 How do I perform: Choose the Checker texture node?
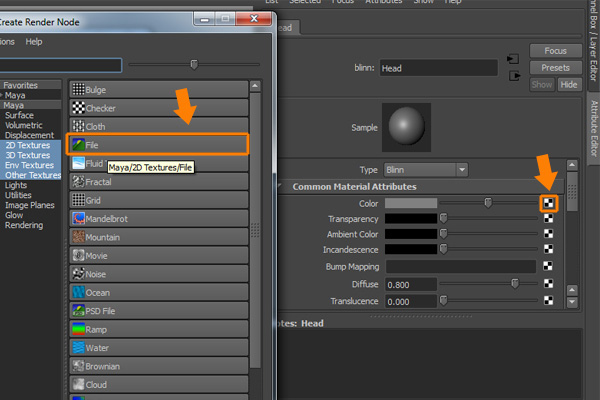pos(159,108)
